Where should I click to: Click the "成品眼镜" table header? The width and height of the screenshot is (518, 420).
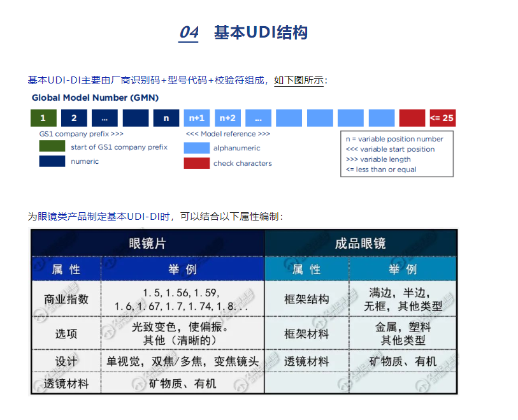pyautogui.click(x=361, y=243)
